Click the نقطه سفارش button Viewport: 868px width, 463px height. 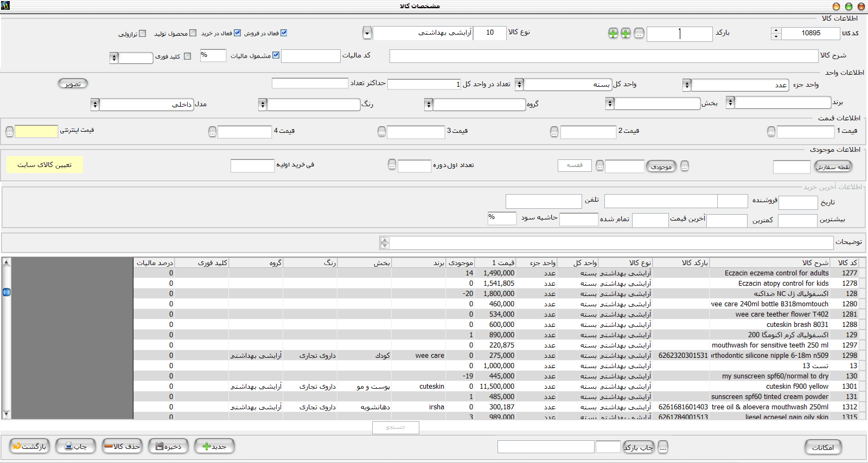pyautogui.click(x=833, y=167)
